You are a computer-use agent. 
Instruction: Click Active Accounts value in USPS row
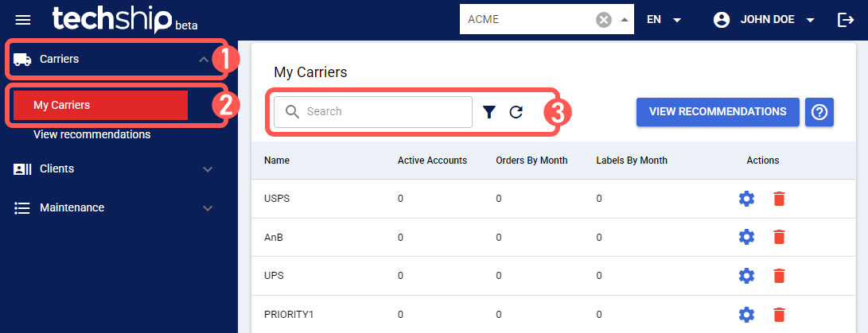(x=400, y=199)
